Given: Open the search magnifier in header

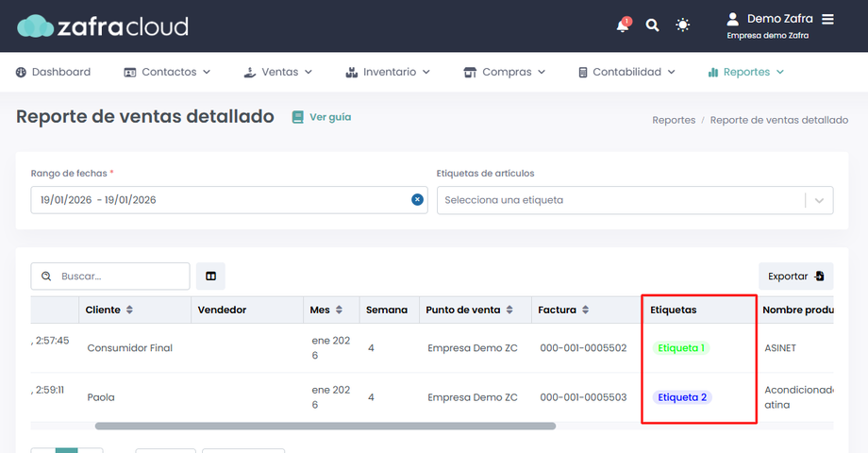Looking at the screenshot, I should [x=652, y=25].
